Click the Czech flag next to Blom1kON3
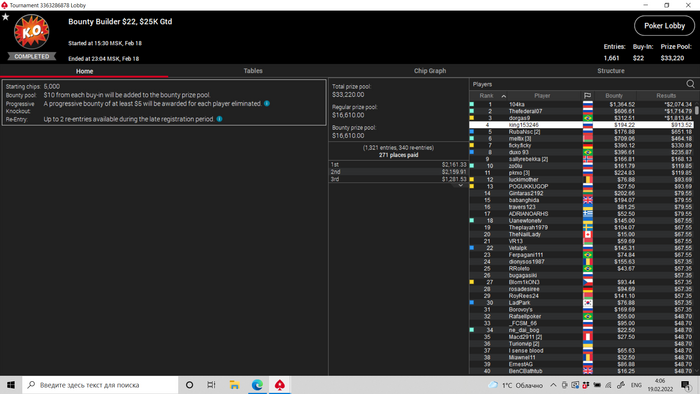Screen dimensions: 700x394 tap(588, 282)
